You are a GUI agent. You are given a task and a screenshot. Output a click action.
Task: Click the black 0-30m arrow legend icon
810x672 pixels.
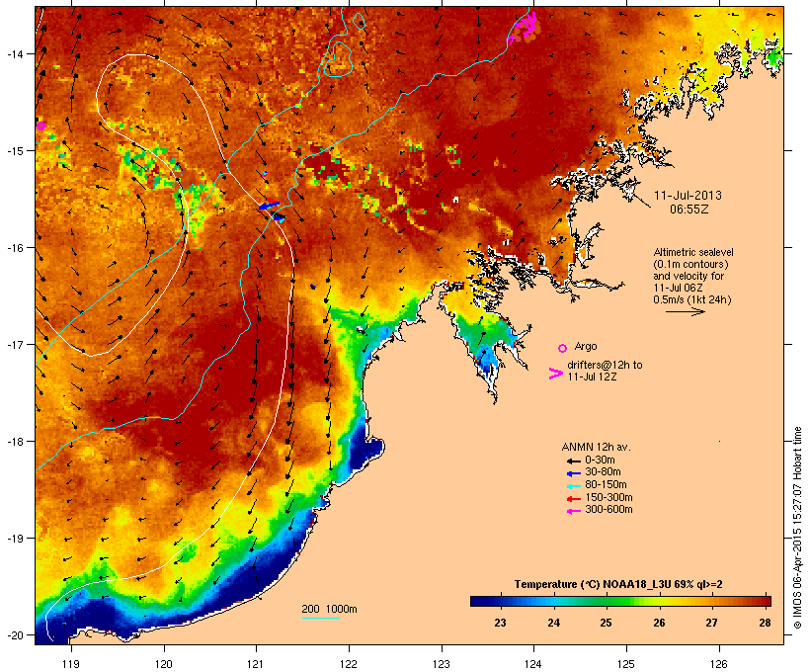(573, 462)
